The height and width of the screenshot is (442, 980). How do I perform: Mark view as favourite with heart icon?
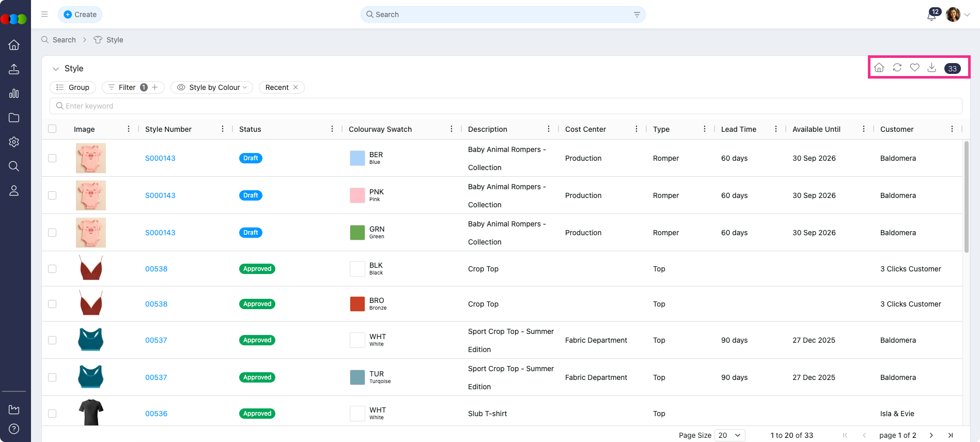tap(915, 68)
